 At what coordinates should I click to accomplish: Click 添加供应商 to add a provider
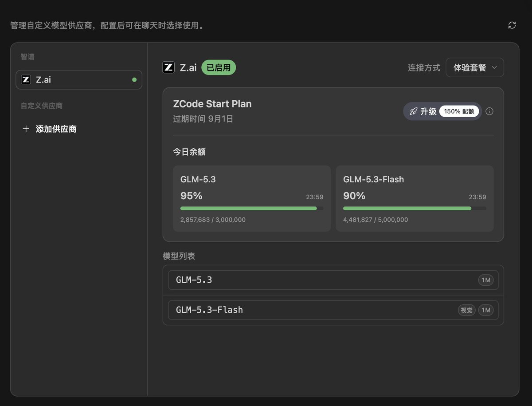(56, 129)
